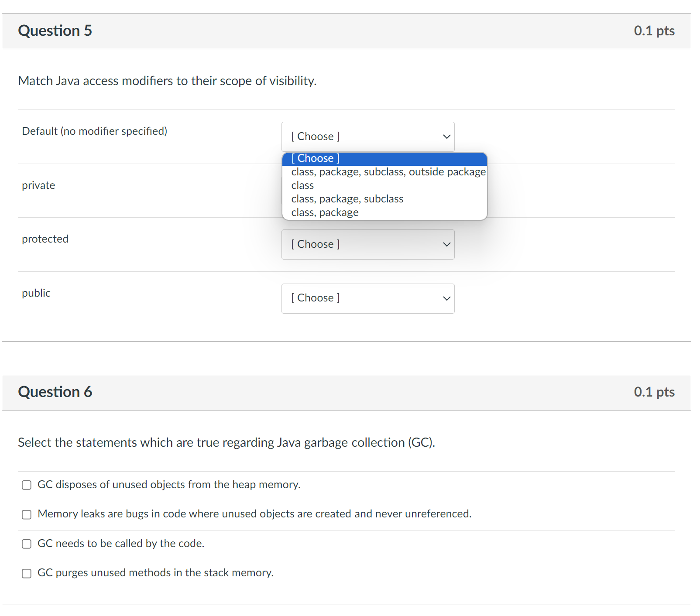This screenshot has height=616, width=700.
Task: Click the 'private' modifier label
Action: [38, 185]
